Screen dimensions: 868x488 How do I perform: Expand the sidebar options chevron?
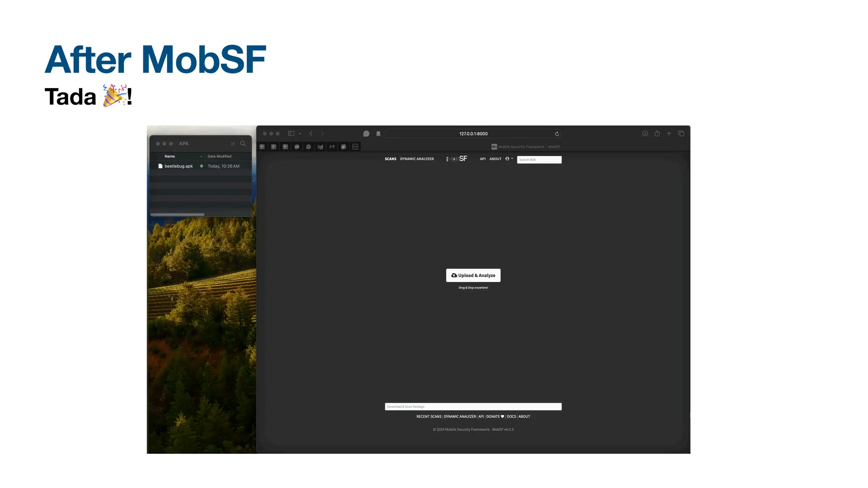coord(300,134)
